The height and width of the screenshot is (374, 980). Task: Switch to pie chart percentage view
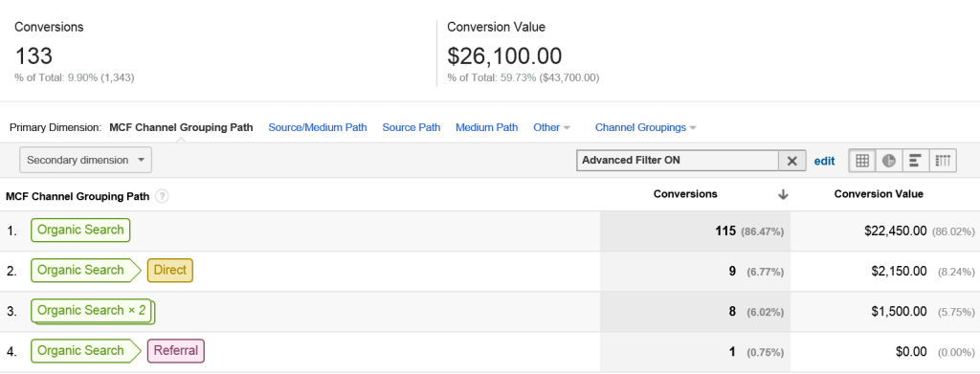click(x=889, y=161)
